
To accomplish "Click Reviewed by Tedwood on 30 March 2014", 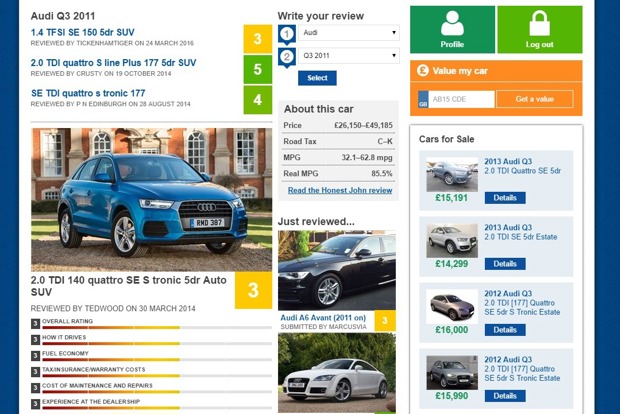I will point(113,308).
